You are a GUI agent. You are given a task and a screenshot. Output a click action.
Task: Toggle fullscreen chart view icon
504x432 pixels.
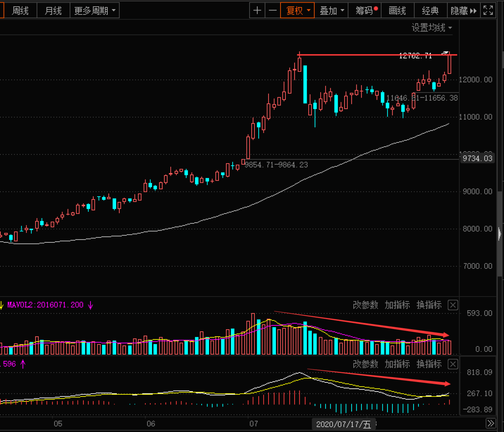point(488,11)
